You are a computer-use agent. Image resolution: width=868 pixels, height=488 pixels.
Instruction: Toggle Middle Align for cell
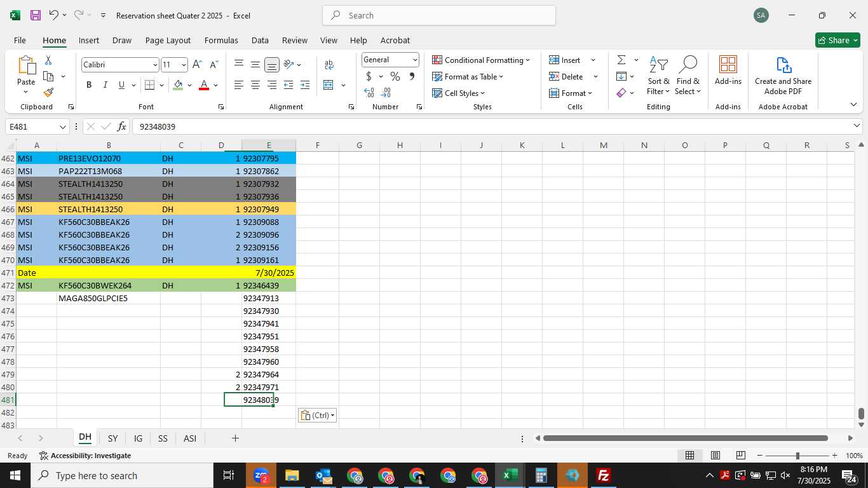click(255, 65)
